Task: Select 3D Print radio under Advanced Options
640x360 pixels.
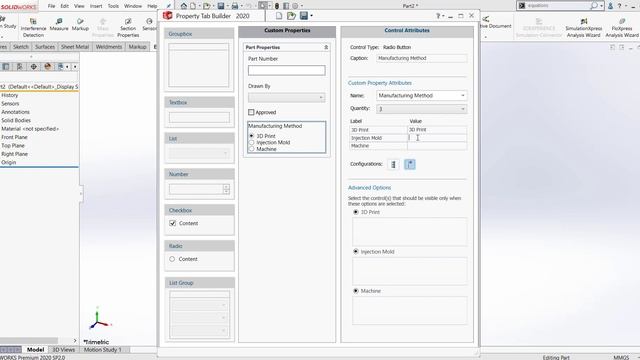Action: point(356,212)
